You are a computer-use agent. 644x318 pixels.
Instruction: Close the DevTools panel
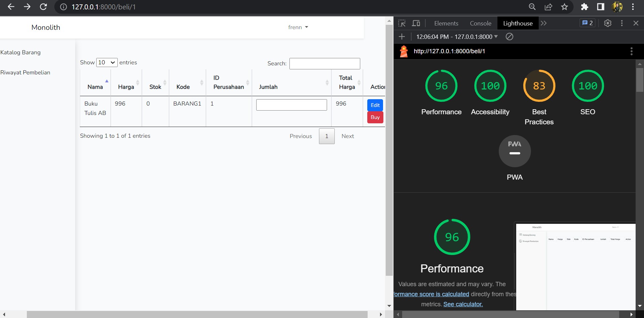[x=636, y=23]
